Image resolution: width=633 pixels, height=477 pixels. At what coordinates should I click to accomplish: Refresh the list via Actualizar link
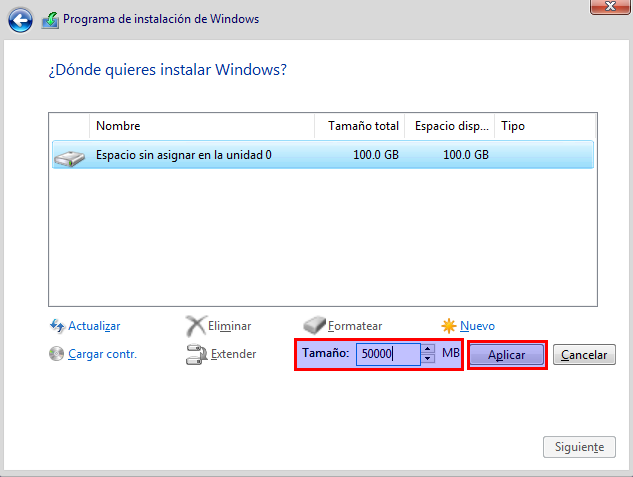94,326
